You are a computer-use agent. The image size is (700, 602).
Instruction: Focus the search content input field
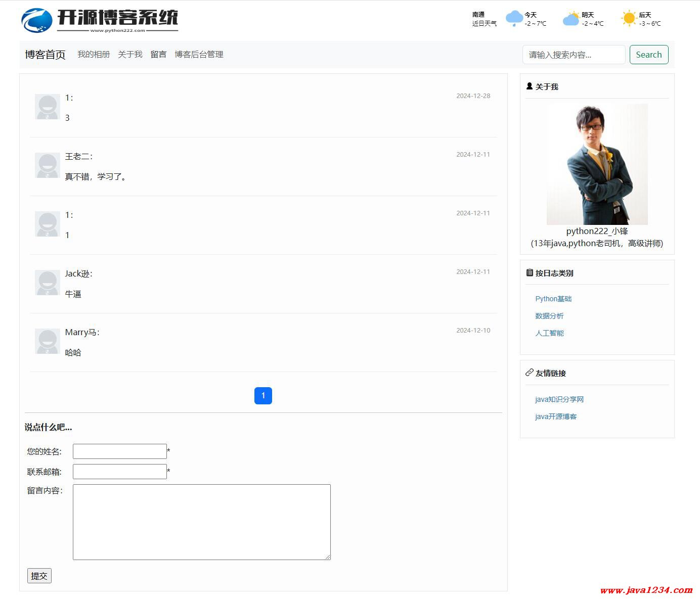tap(574, 55)
